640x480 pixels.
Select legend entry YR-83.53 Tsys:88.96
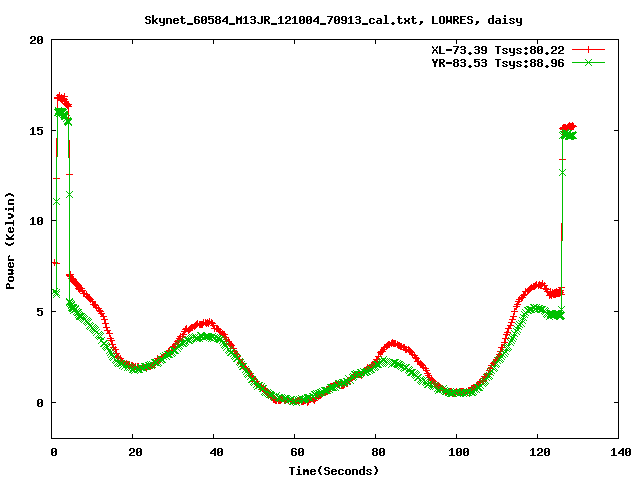tap(498, 63)
